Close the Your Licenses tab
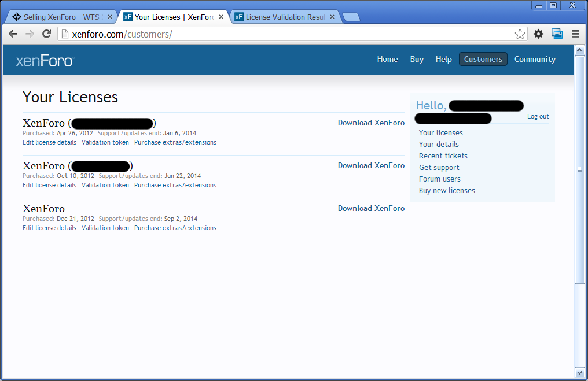Screen dimensions: 588x381 [221, 17]
